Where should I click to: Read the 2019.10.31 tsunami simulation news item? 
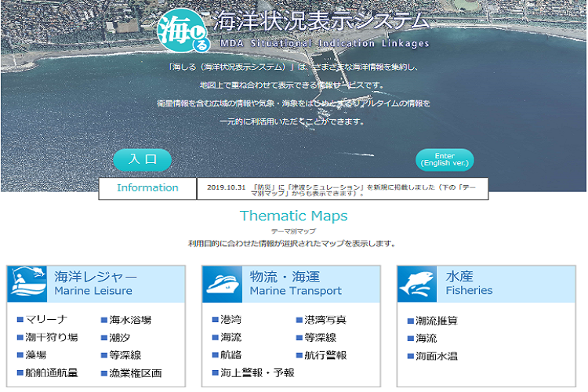pos(343,190)
